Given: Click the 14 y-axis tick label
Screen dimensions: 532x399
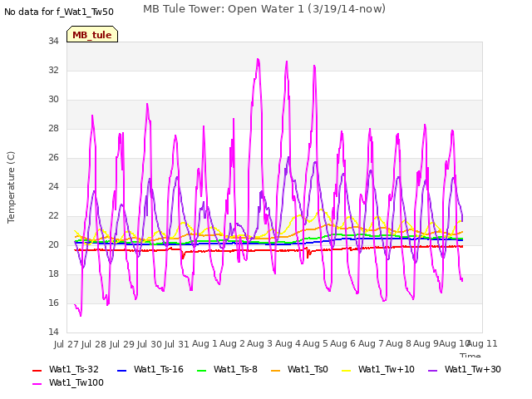Looking at the screenshot, I should click(53, 332).
